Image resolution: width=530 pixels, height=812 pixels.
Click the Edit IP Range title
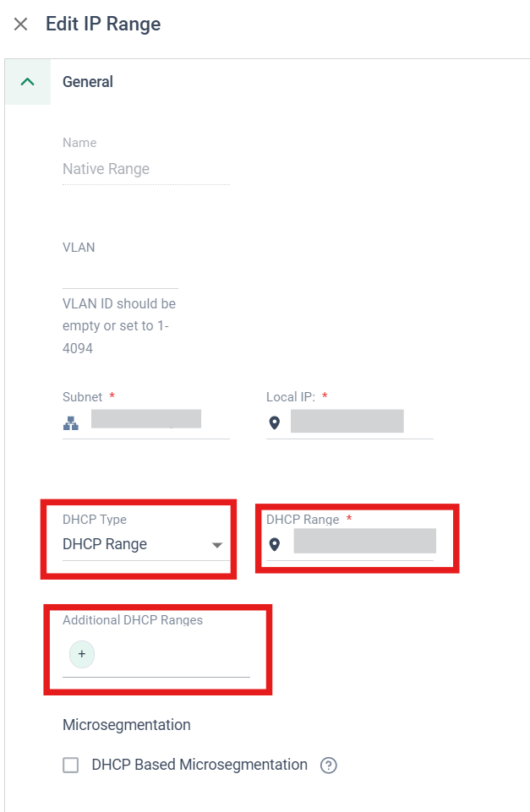[x=103, y=25]
